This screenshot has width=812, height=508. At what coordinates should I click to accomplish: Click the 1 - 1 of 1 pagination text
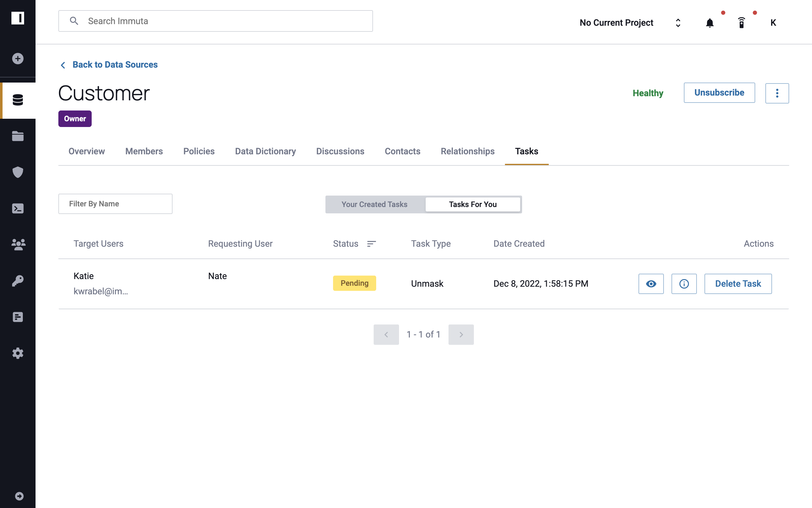pos(423,335)
